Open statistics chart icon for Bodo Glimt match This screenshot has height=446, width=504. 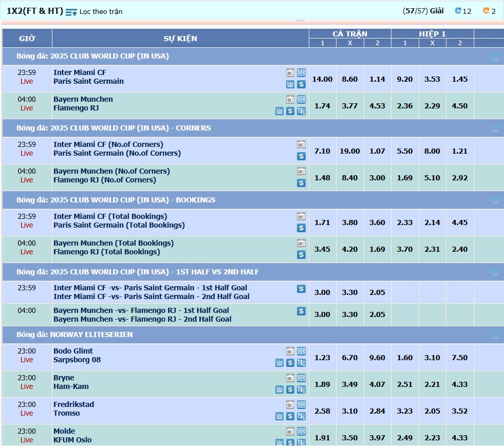click(279, 363)
